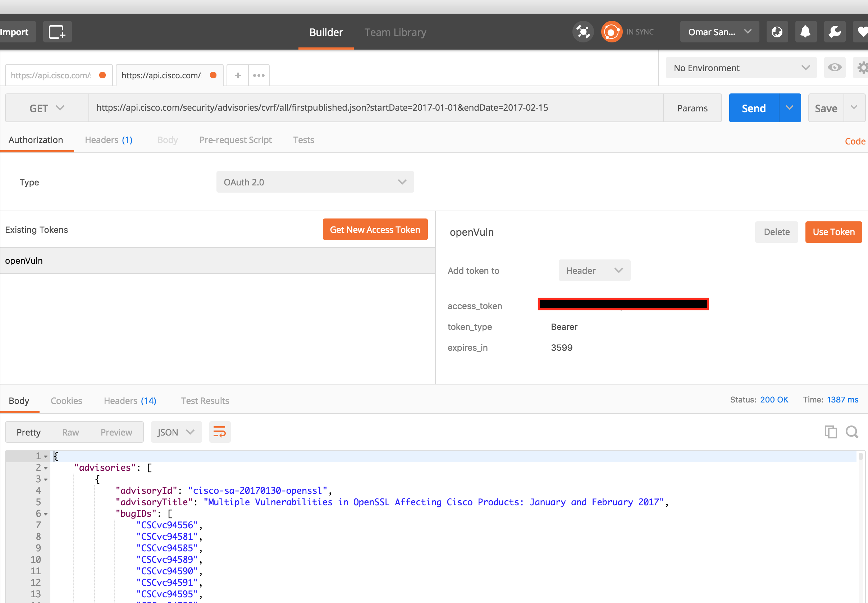The height and width of the screenshot is (603, 868).
Task: Open the JSON response format dropdown
Action: [x=176, y=432]
